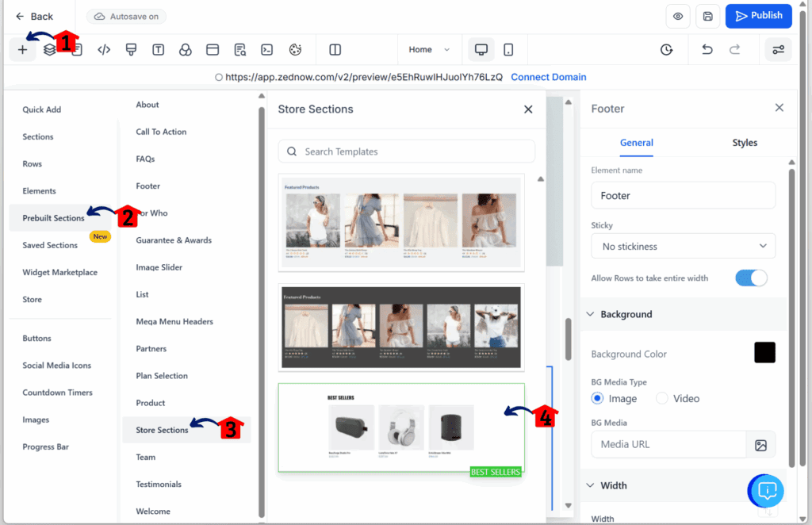Select Prebuilt Sections in left menu

tap(53, 218)
